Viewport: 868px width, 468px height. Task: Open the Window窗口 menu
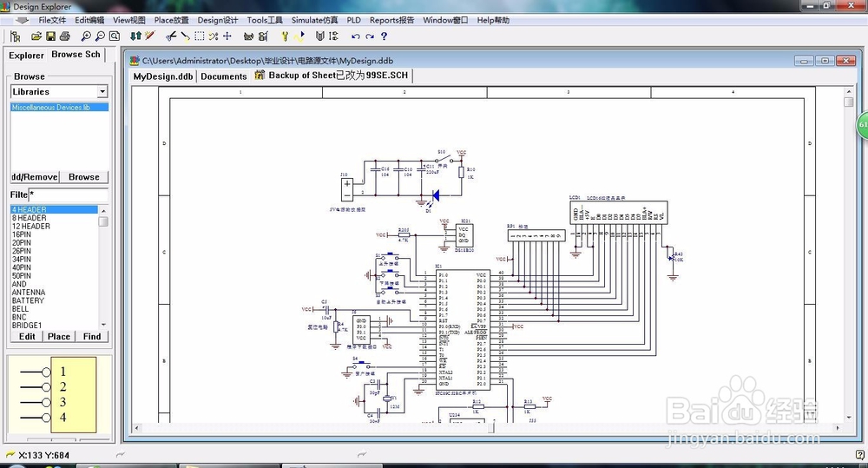pyautogui.click(x=445, y=21)
